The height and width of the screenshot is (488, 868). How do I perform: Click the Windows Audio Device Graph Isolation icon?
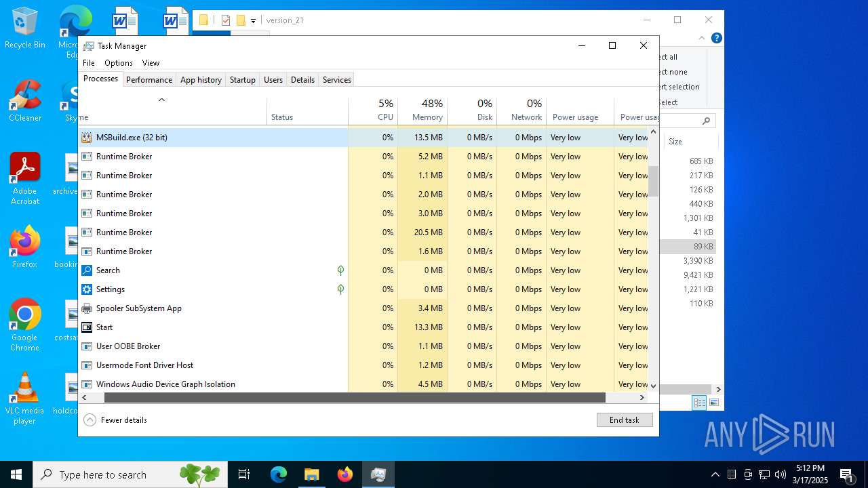pos(87,384)
